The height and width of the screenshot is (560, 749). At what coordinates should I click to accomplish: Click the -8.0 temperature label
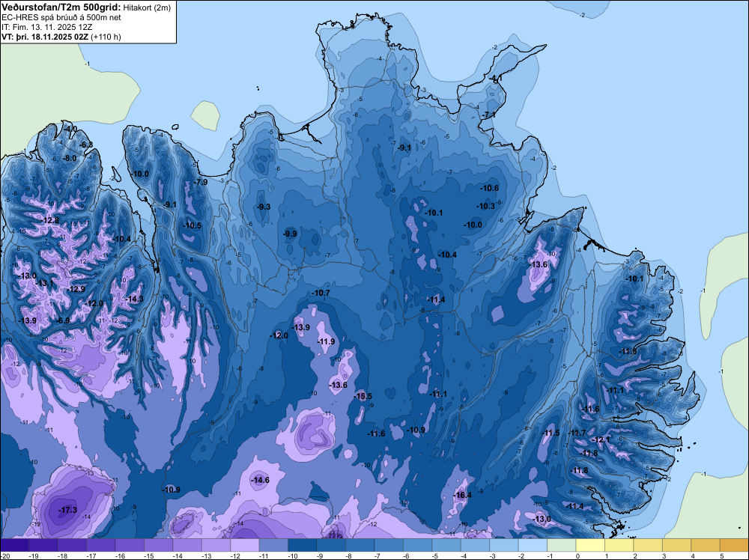[70, 158]
